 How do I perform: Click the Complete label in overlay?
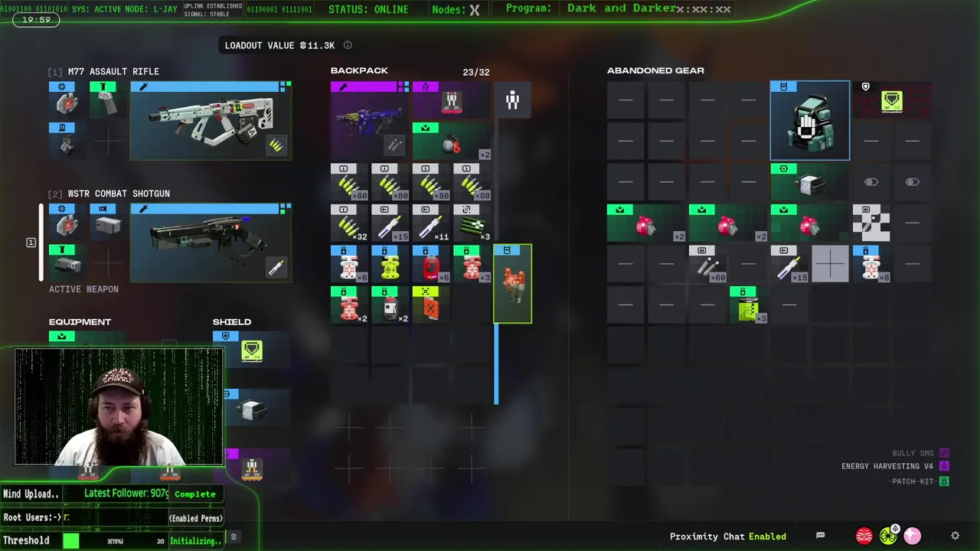195,494
